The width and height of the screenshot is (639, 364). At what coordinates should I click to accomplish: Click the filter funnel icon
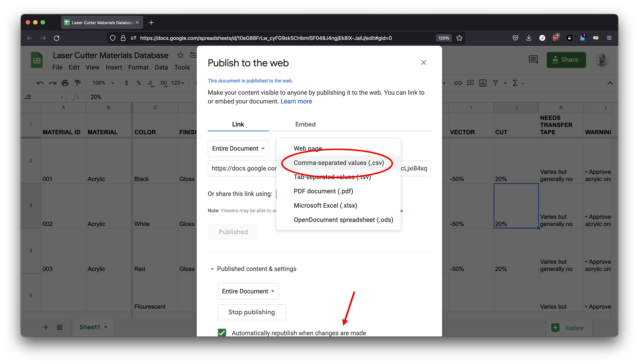pyautogui.click(x=495, y=83)
